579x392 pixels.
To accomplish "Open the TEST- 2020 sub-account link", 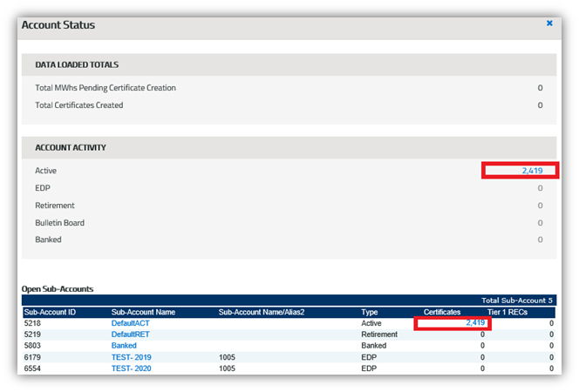I will 132,368.
